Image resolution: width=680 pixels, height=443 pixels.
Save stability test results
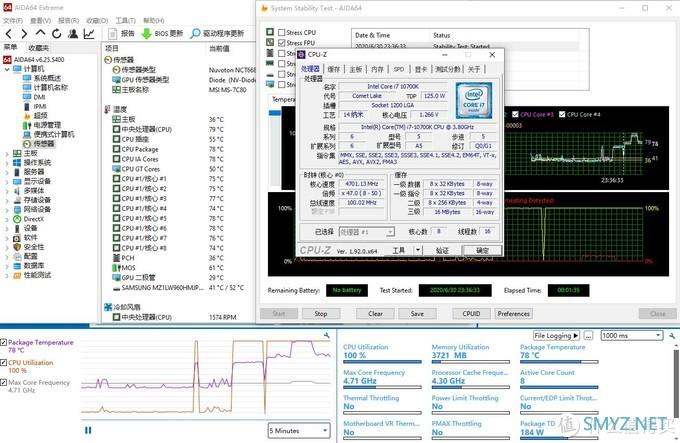coord(417,313)
